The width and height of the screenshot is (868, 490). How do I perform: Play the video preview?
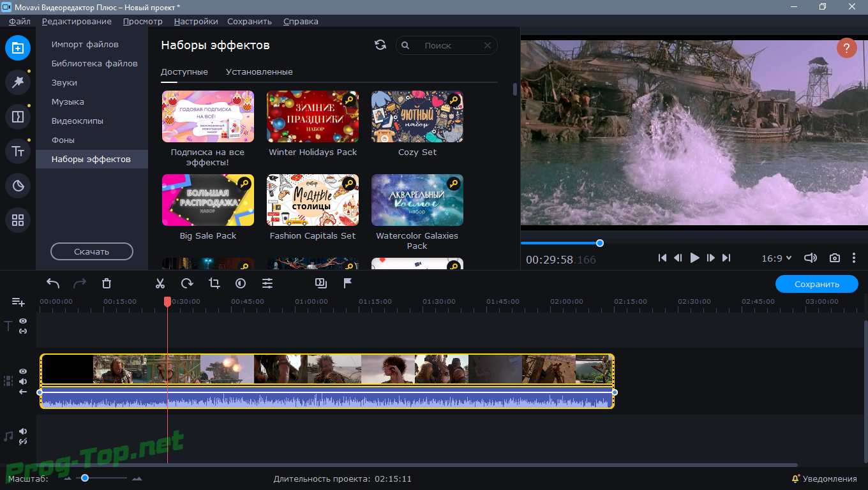click(695, 258)
